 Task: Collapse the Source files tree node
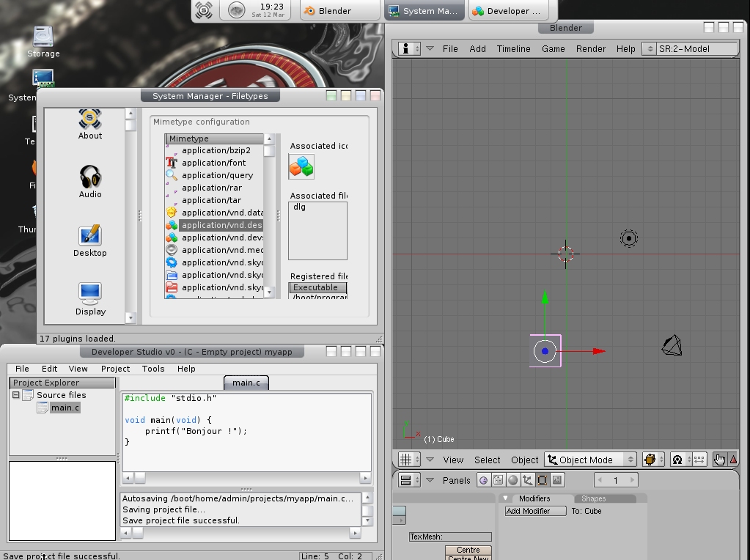tap(15, 395)
